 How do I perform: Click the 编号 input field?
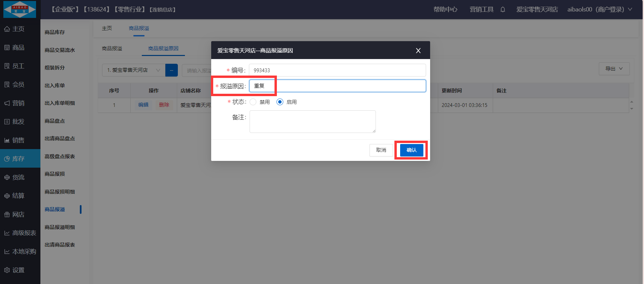pyautogui.click(x=337, y=70)
